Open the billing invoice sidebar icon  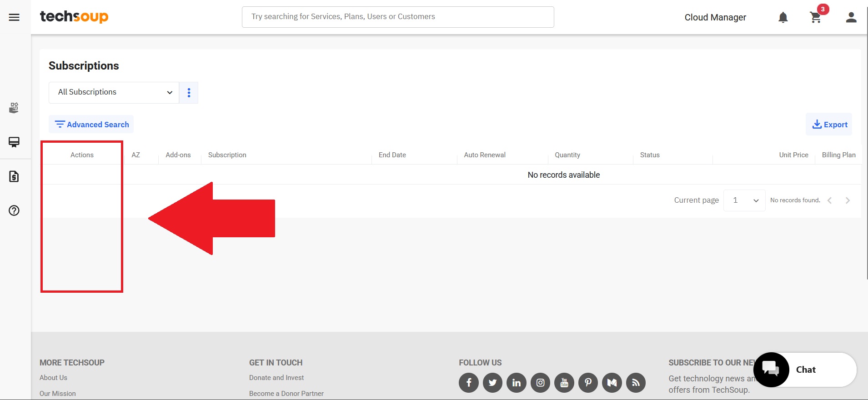point(14,176)
